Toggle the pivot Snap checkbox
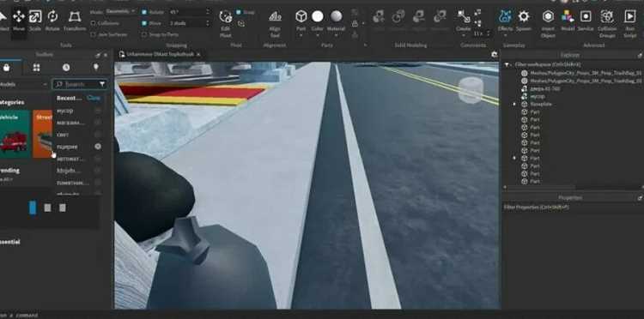 (x=239, y=12)
